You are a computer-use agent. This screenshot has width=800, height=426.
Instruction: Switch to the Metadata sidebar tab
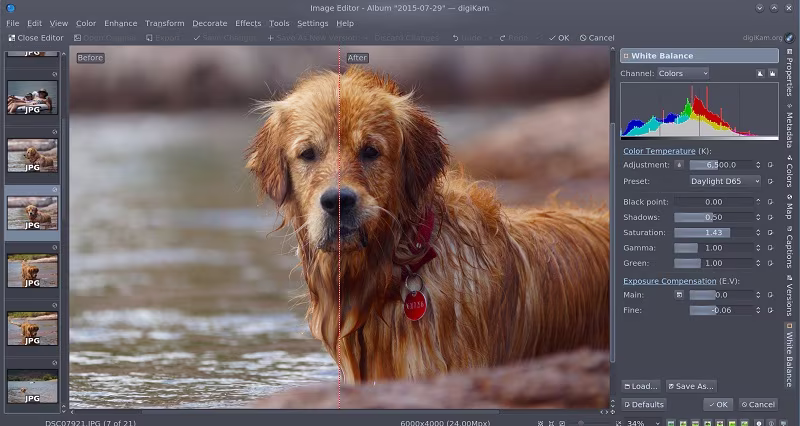click(789, 126)
